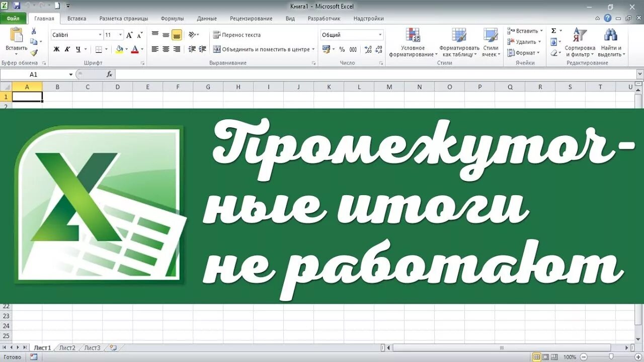Screen dimensions: 644x362
Task: Click the thousands separator 000 icon
Action: [x=353, y=49]
